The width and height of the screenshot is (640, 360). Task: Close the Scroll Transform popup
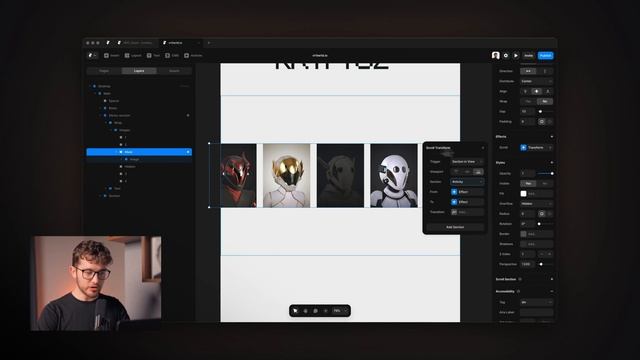click(482, 148)
